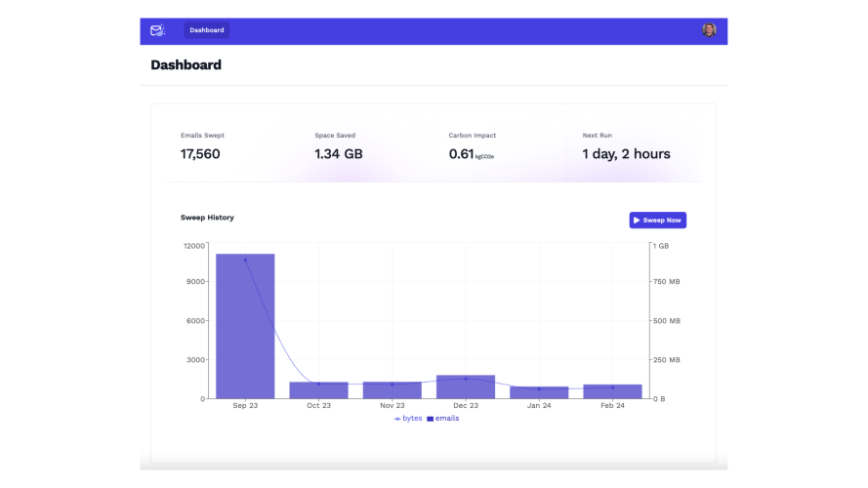Click the Sep 23 emails bar
Viewport: 868px width, 488px height.
tap(245, 326)
